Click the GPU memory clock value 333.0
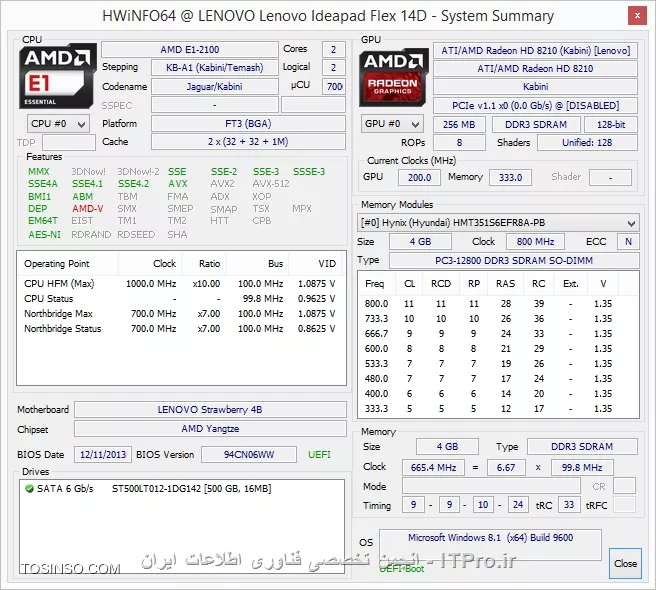 [x=510, y=177]
